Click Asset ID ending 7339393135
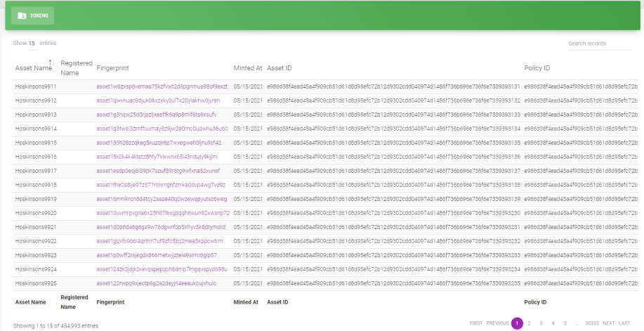Screen dimensions: 644x331 393,143
